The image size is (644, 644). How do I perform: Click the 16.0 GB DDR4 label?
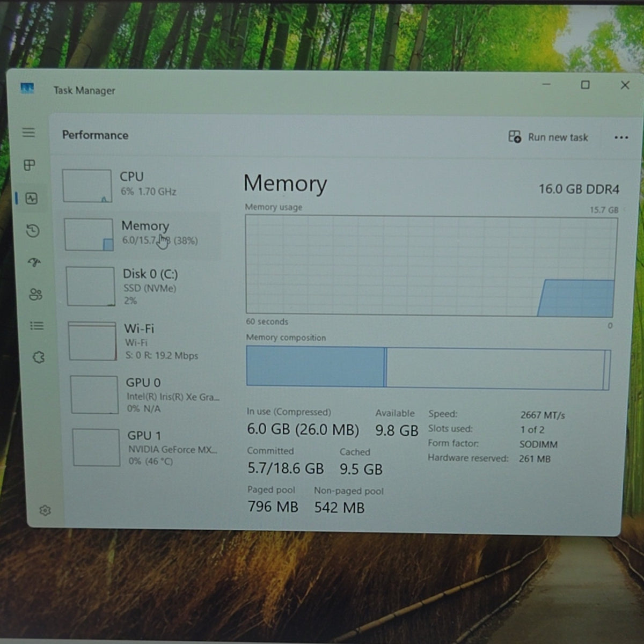[x=579, y=189]
